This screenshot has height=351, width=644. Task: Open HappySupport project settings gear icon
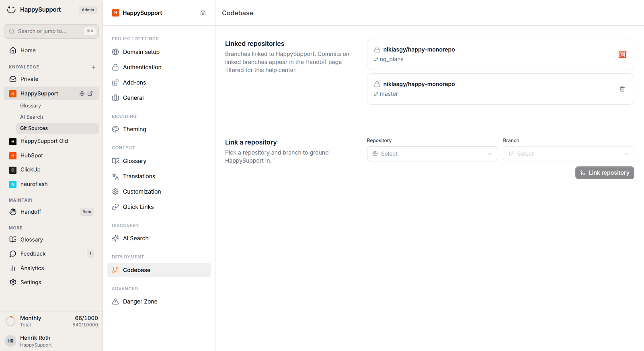point(82,93)
